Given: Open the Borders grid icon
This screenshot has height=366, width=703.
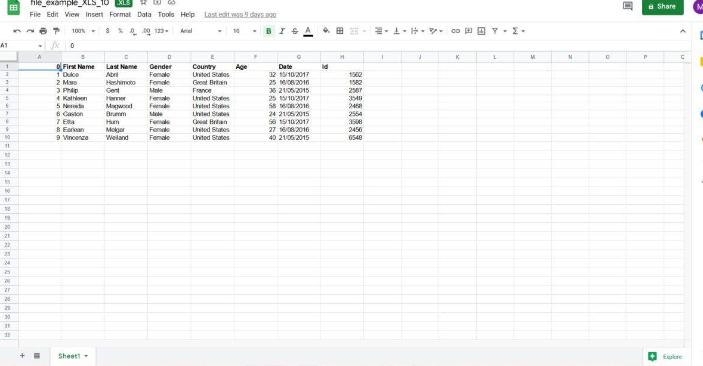Looking at the screenshot, I should click(x=340, y=31).
